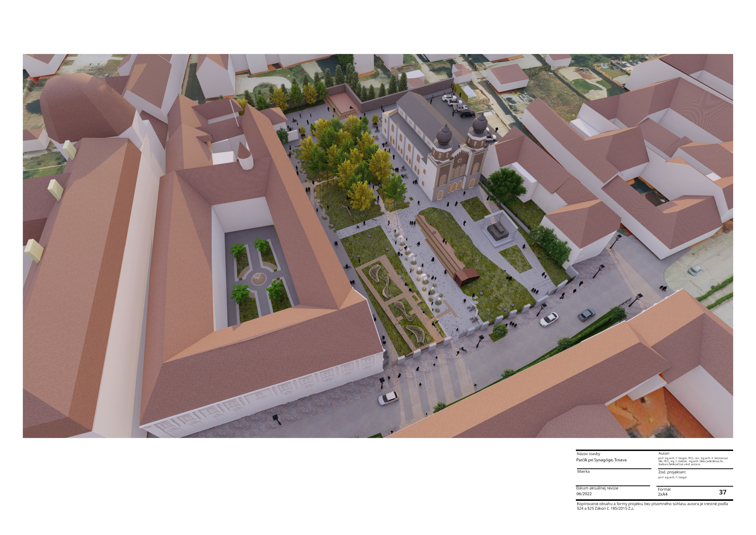Click the authors list text block

(x=693, y=461)
